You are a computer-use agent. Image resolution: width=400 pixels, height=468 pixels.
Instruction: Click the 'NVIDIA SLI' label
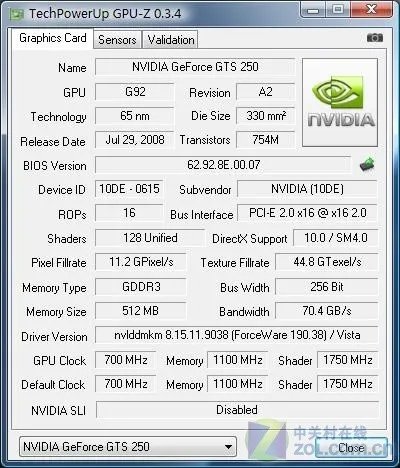pos(58,410)
